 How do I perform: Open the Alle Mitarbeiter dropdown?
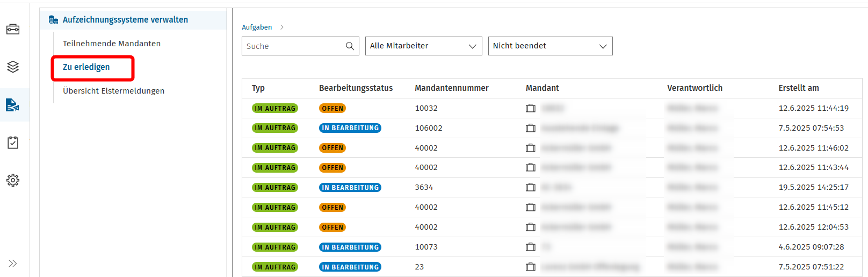point(423,46)
